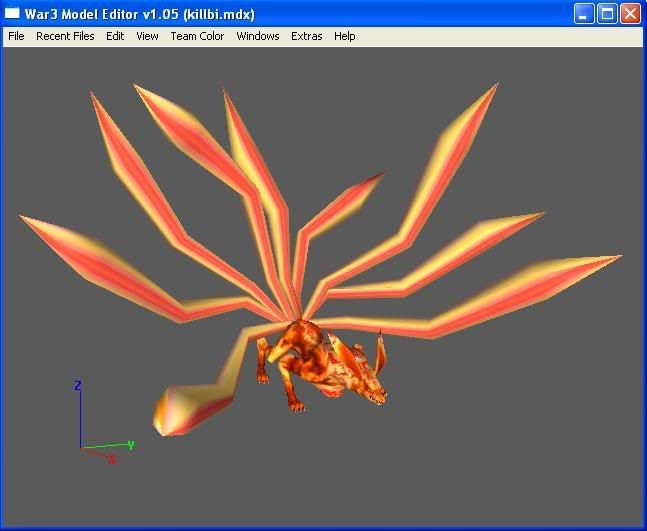Open the Recent Files menu
Screen dimensions: 647x531
65,36
